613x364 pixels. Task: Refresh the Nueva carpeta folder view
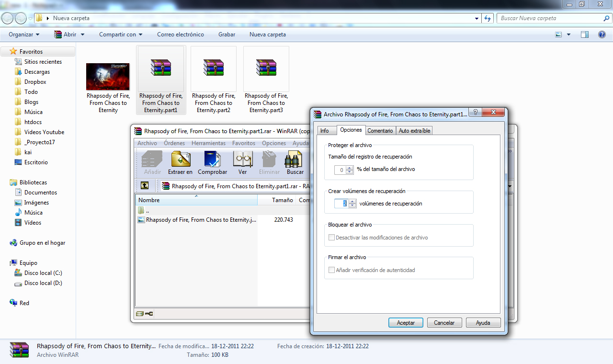(x=488, y=18)
